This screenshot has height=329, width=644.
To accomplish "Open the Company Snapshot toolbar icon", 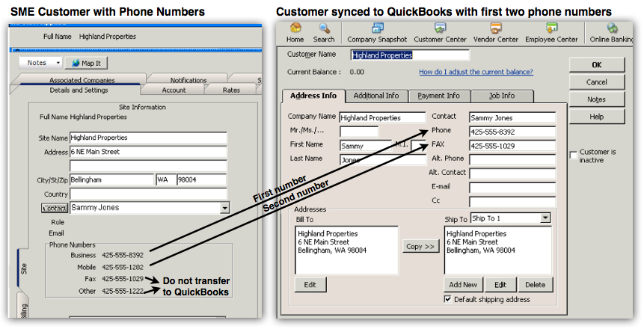I will 377,33.
